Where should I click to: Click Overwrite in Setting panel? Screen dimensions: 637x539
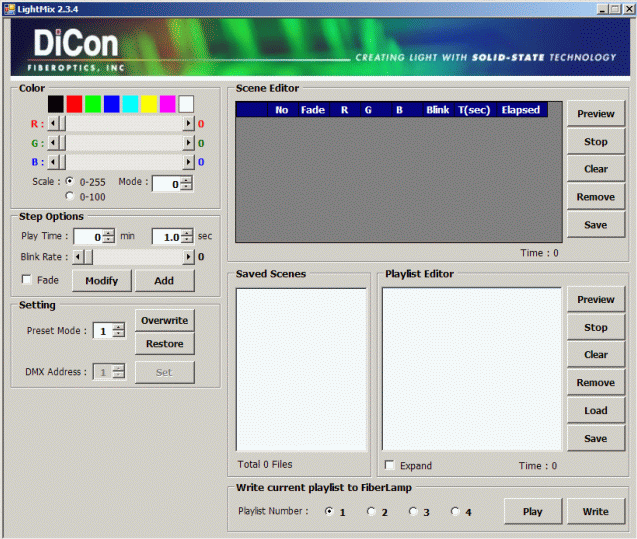tap(165, 320)
